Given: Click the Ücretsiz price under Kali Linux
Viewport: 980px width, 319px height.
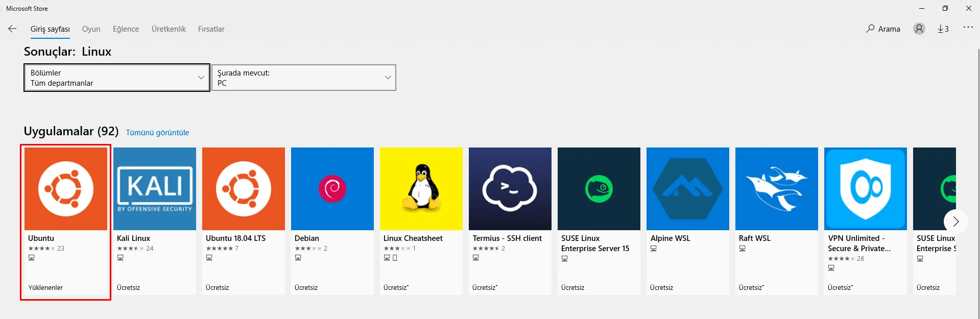Looking at the screenshot, I should (129, 288).
